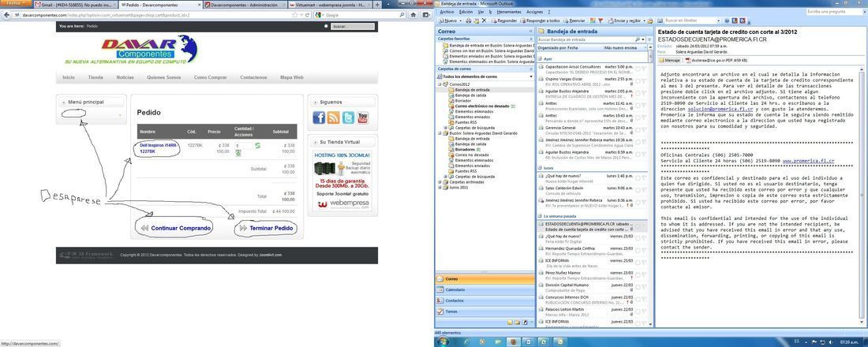Open Enviar y recibir dropdown arrow
Image resolution: width=868 pixels, height=347 pixels.
644,21
